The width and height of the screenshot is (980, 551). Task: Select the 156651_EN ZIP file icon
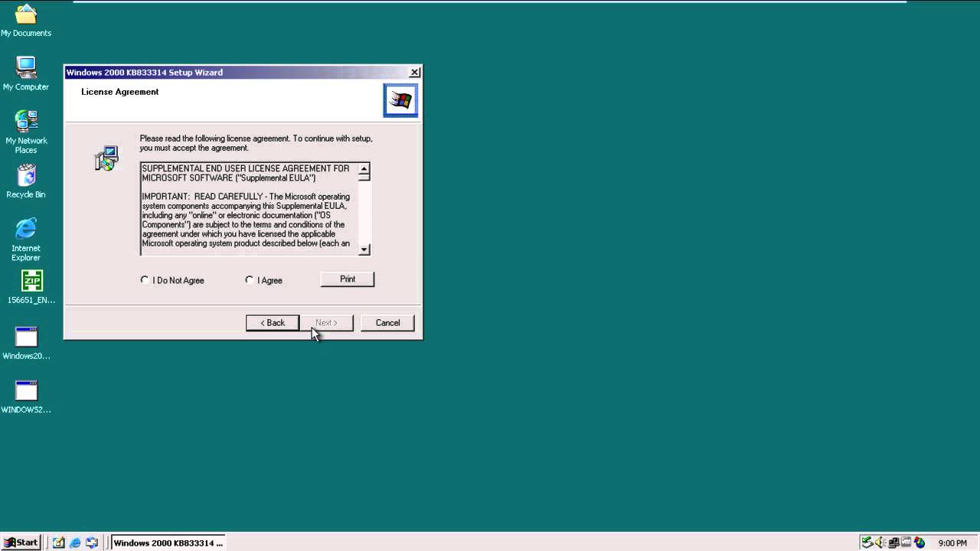tap(31, 287)
